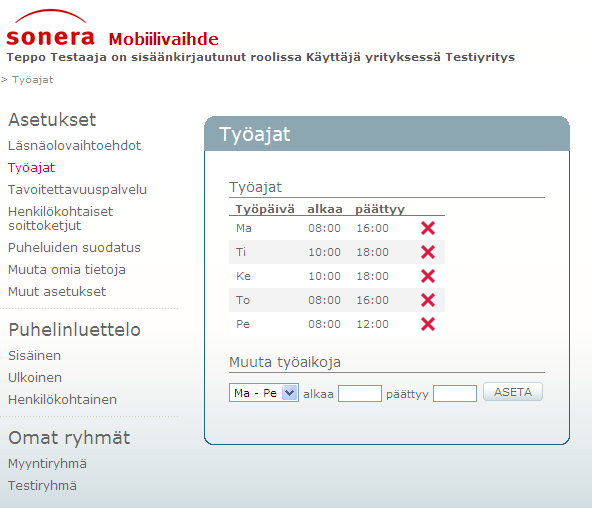The image size is (592, 508).
Task: Open the Ma - Pe day dropdown
Action: coord(264,393)
